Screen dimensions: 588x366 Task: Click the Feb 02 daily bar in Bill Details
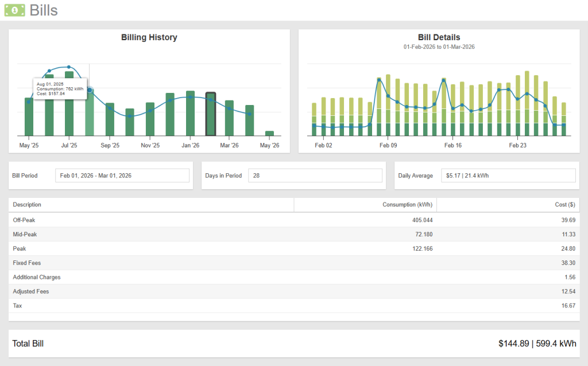tap(323, 116)
